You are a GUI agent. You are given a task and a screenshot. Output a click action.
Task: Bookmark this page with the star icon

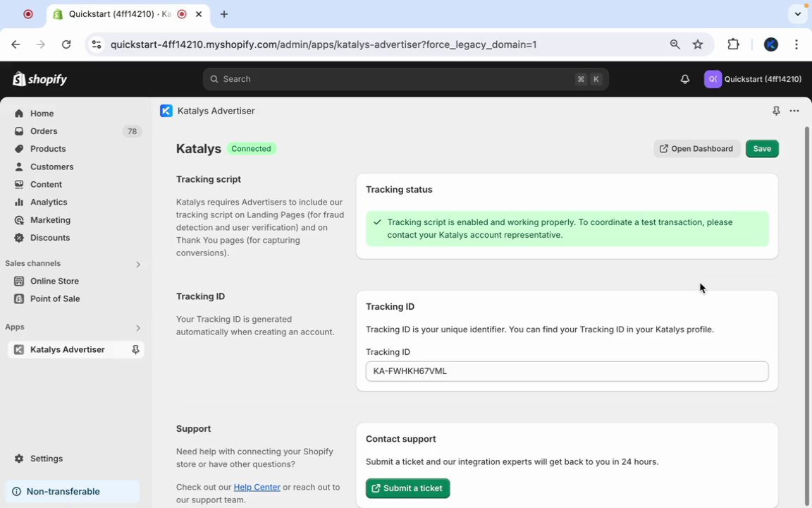pyautogui.click(x=698, y=44)
